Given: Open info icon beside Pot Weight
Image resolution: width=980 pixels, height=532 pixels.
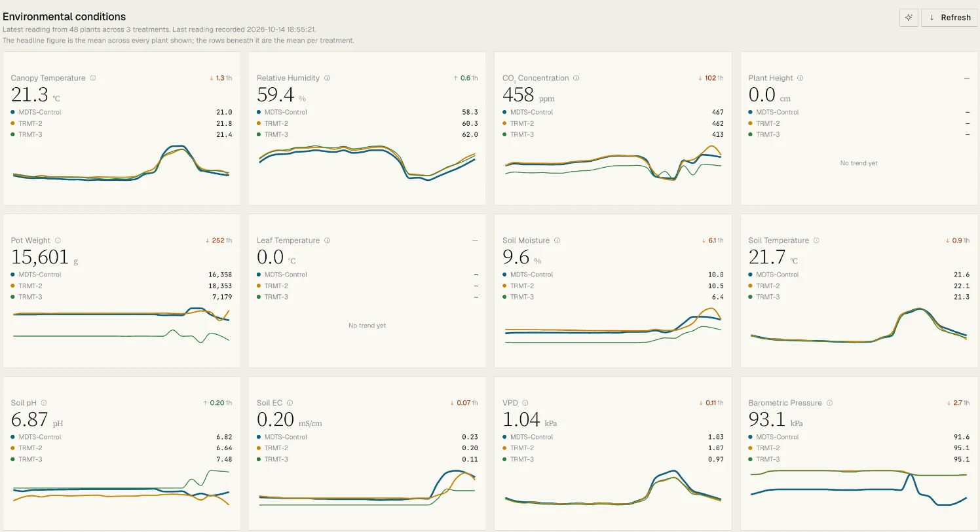Looking at the screenshot, I should point(58,240).
